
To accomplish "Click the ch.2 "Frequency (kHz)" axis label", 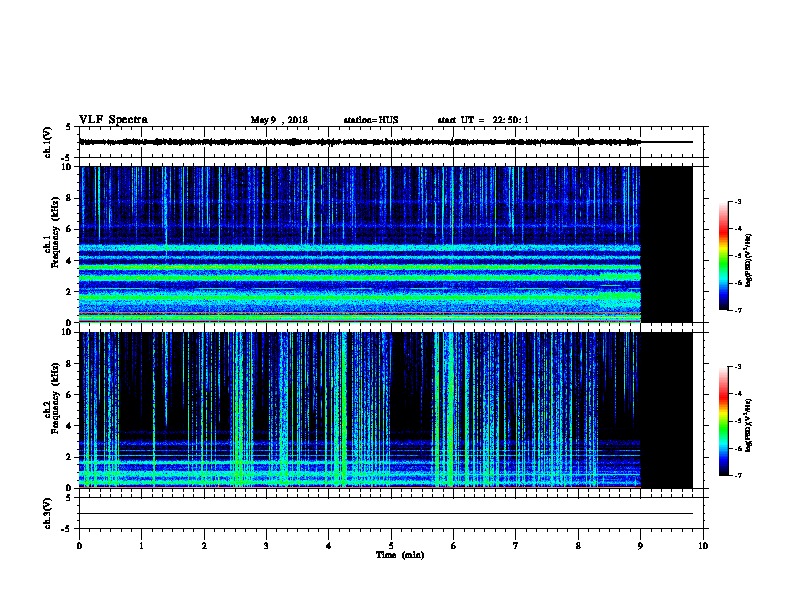I will pyautogui.click(x=55, y=398).
